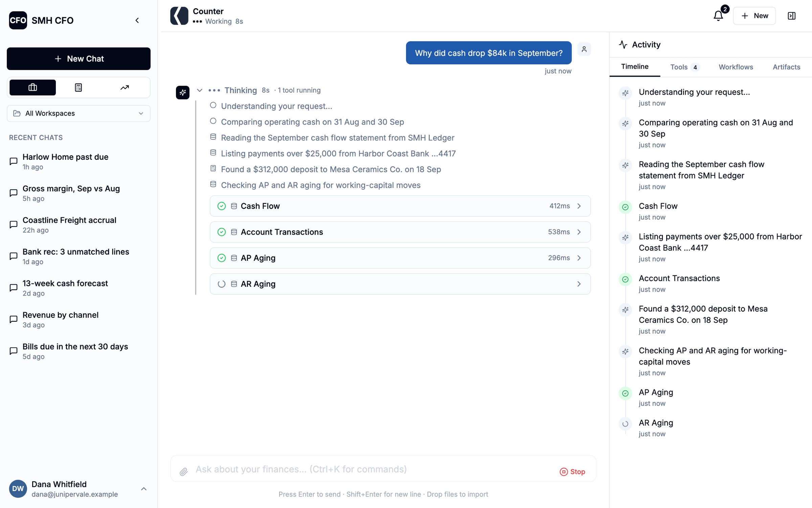The height and width of the screenshot is (508, 812).
Task: Open the 13-week cash forecast chat
Action: tap(78, 288)
